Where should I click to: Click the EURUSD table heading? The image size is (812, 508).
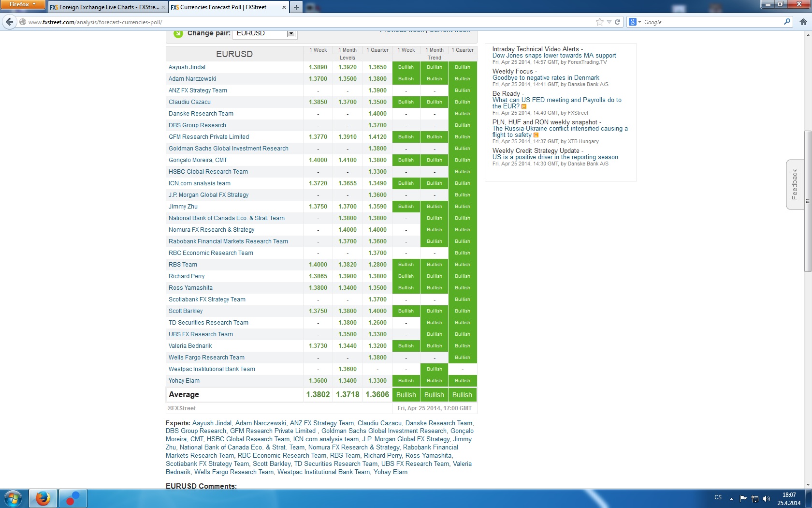[234, 54]
